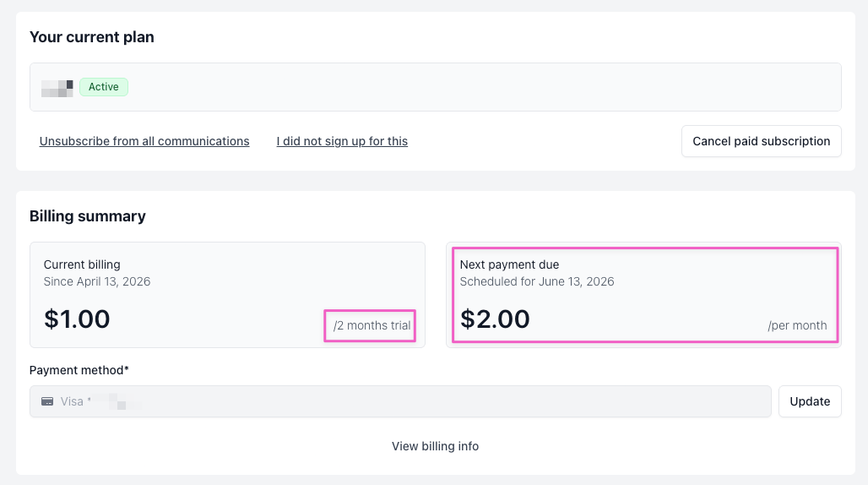
Task: Select the Current billing card
Action: pyautogui.click(x=226, y=294)
